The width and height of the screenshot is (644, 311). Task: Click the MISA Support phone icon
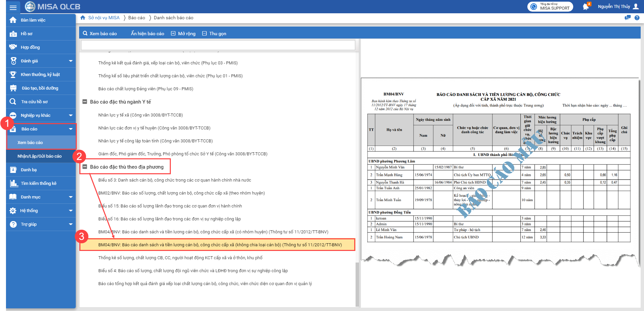534,7
